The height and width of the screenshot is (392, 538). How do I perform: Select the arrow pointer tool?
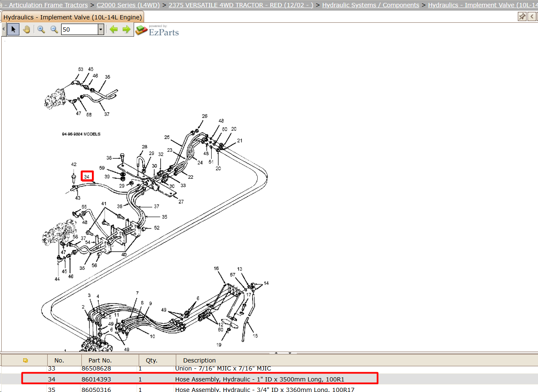pos(13,30)
